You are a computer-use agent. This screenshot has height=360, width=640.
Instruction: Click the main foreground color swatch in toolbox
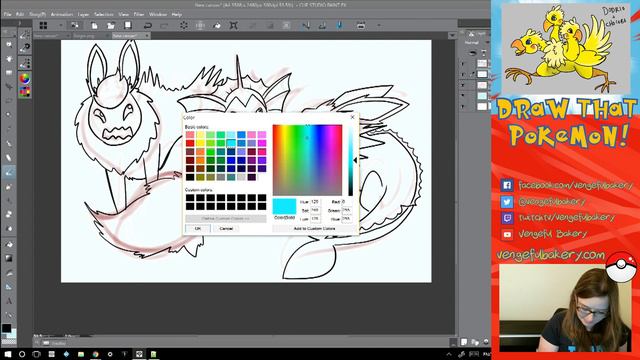tap(6, 328)
